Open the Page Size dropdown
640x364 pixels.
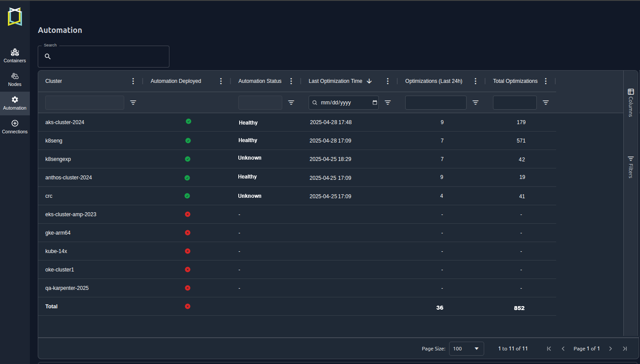coord(466,348)
